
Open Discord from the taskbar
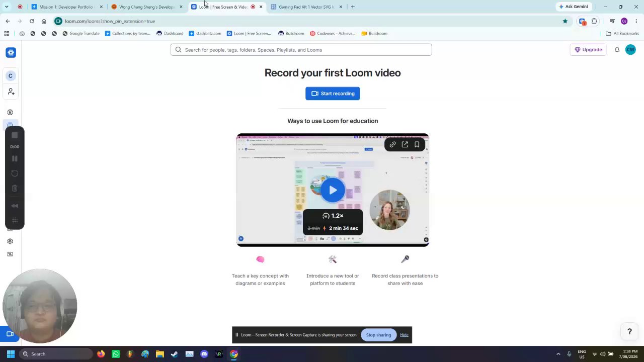pyautogui.click(x=204, y=354)
